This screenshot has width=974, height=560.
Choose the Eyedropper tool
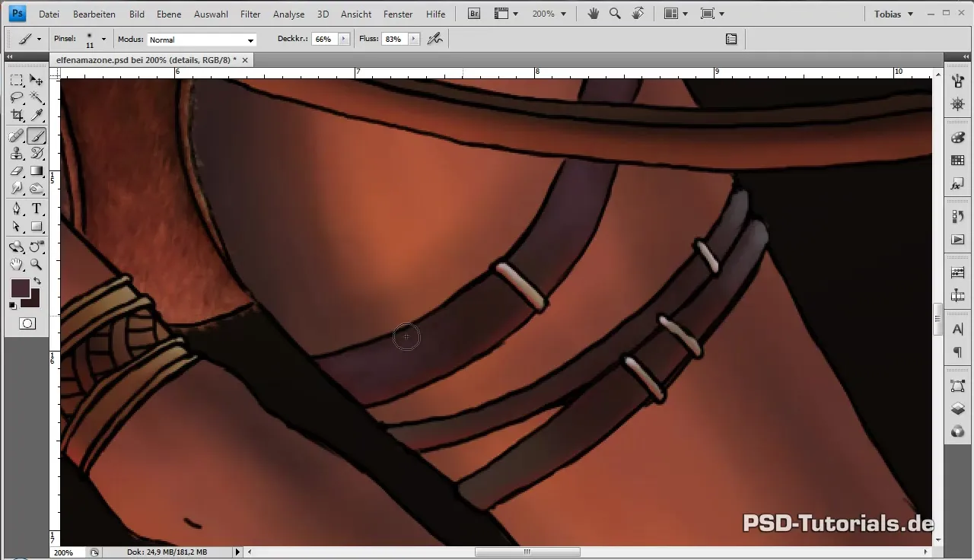tap(37, 116)
